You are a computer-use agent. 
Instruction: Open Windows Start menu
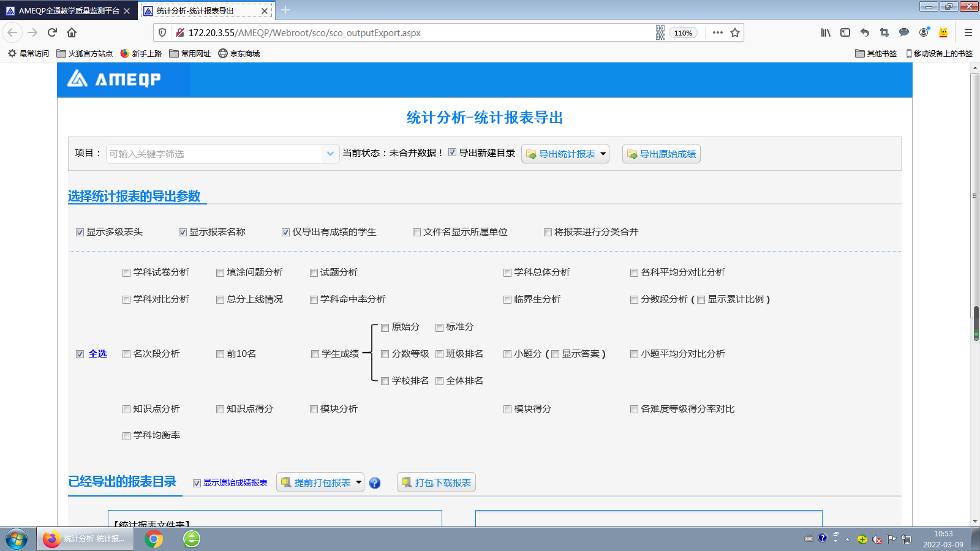(17, 539)
